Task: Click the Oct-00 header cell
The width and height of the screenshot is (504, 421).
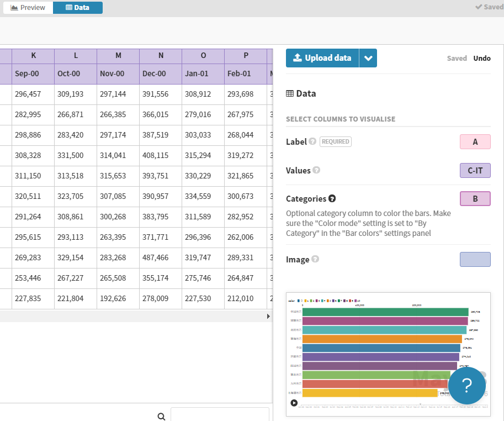Action: [x=76, y=73]
